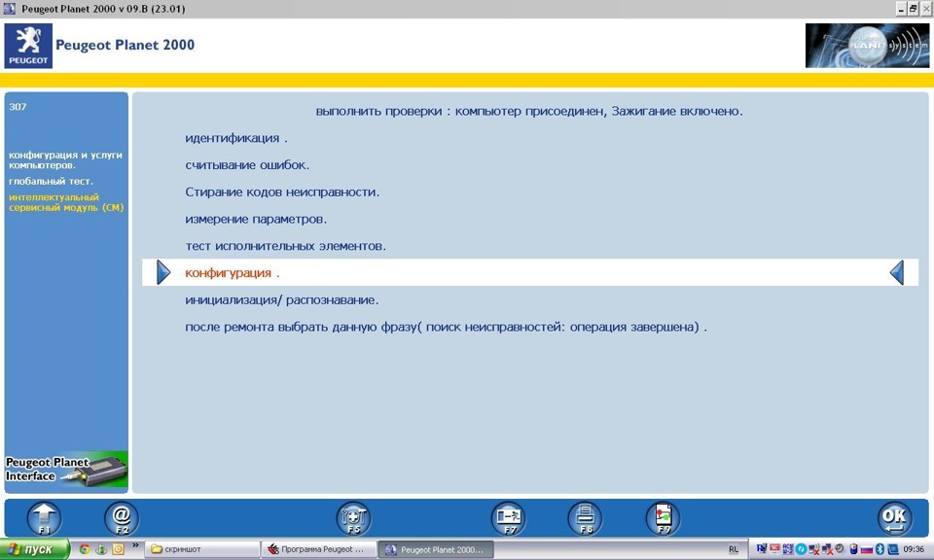Screen dimensions: 934x560
Task: Click the RL language indicator in taskbar
Action: (734, 549)
